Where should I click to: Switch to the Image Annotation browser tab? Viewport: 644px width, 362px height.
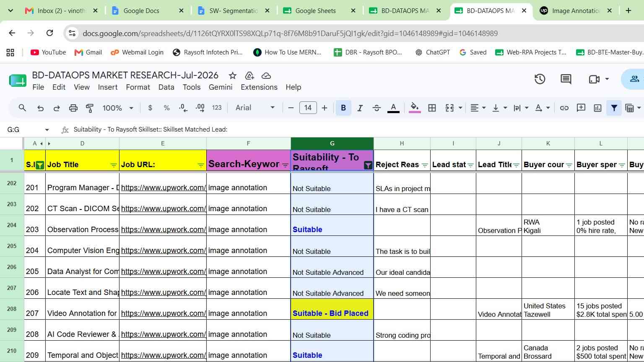pos(576,11)
